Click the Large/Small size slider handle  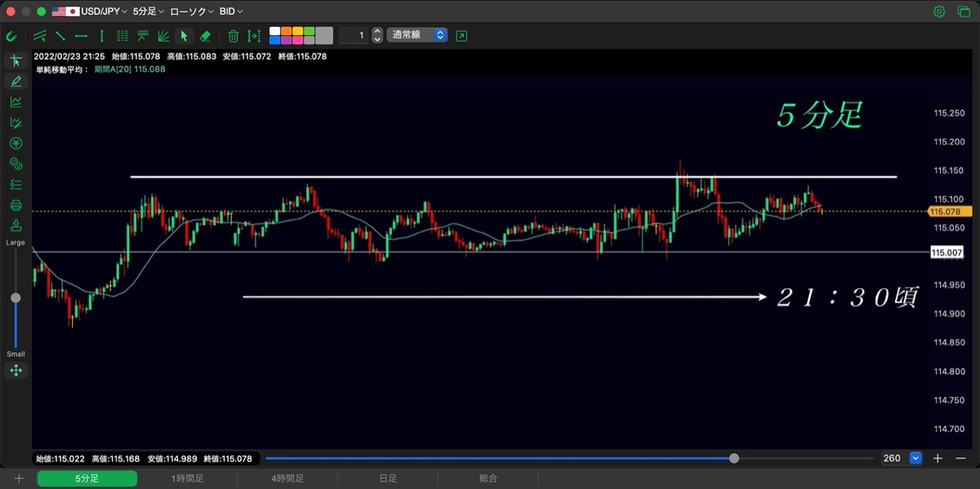point(16,298)
